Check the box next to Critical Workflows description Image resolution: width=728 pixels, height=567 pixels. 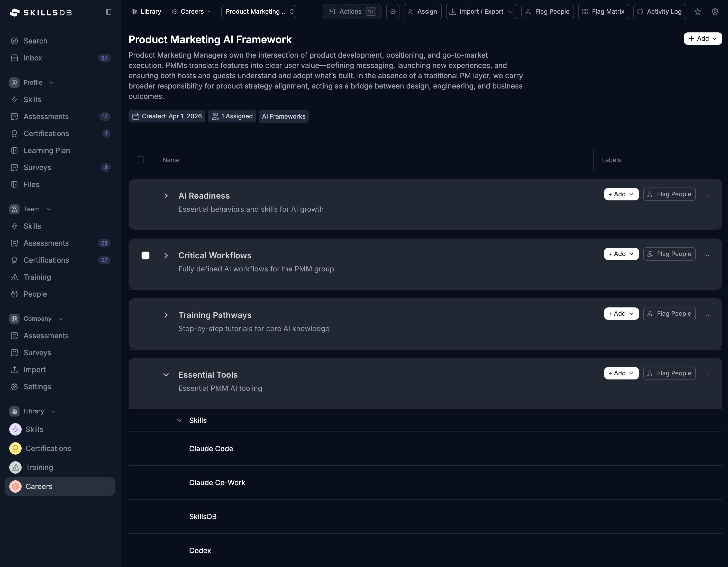click(x=146, y=255)
